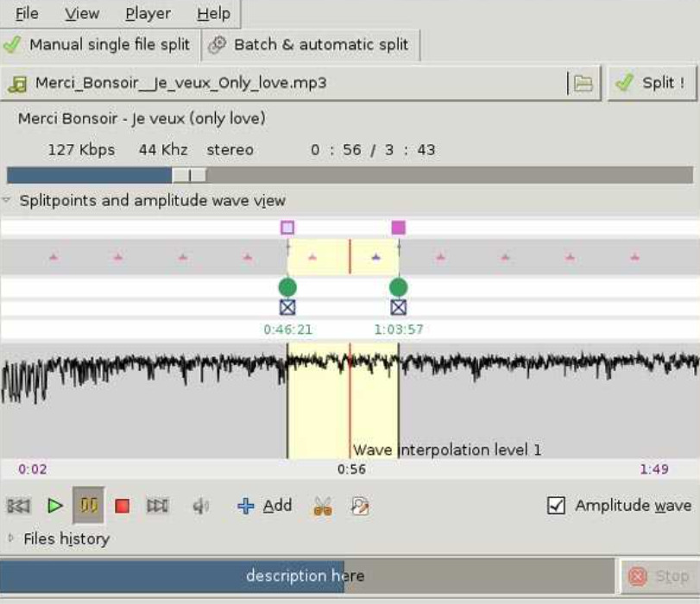Click the song title Merci Bonsoir - Je veux
The width and height of the screenshot is (700, 604).
[x=142, y=119]
